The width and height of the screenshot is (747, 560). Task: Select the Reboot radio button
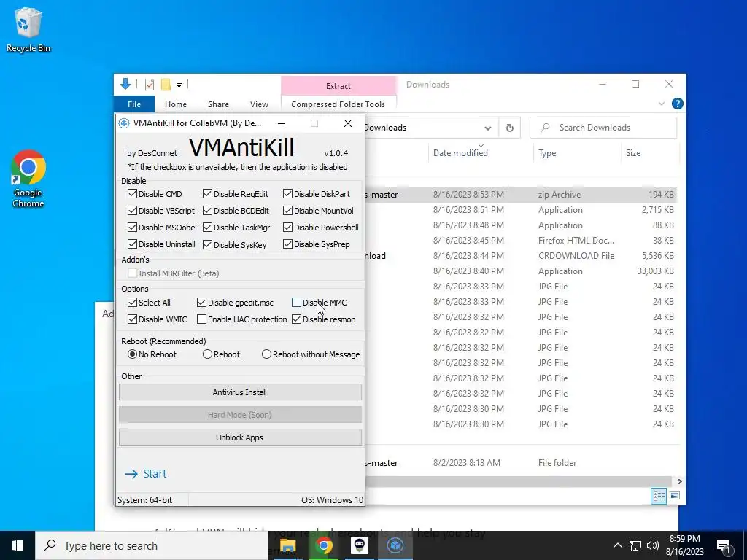coord(207,354)
